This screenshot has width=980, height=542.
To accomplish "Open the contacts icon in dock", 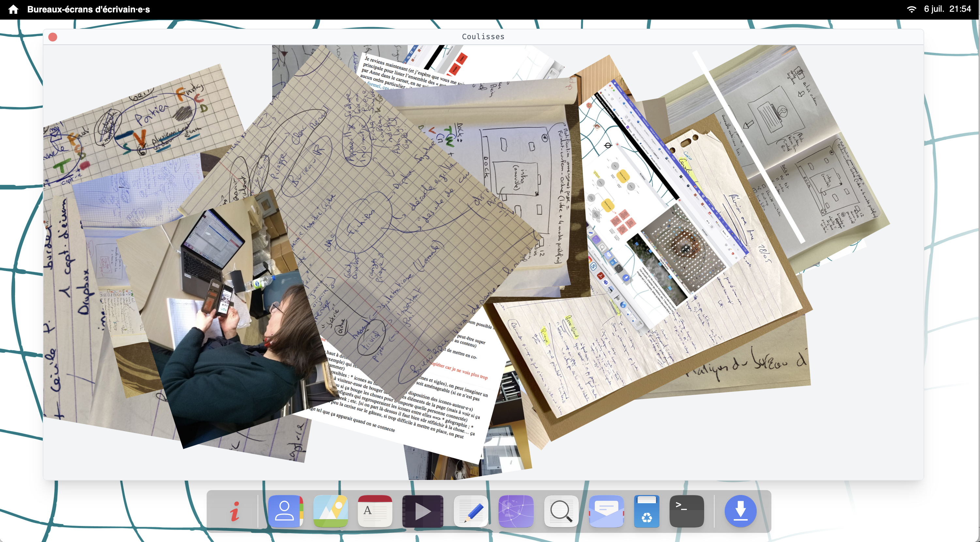I will pos(285,511).
